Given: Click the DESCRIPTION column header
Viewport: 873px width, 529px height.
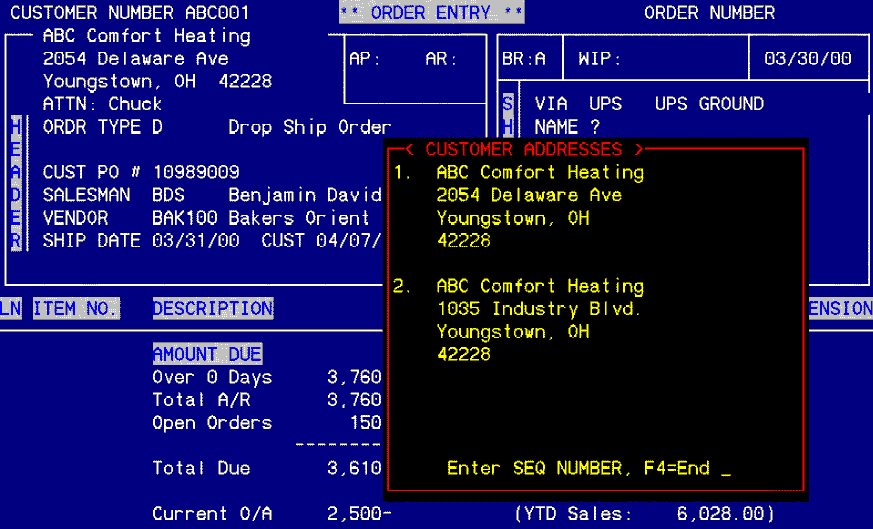Looking at the screenshot, I should coord(212,309).
